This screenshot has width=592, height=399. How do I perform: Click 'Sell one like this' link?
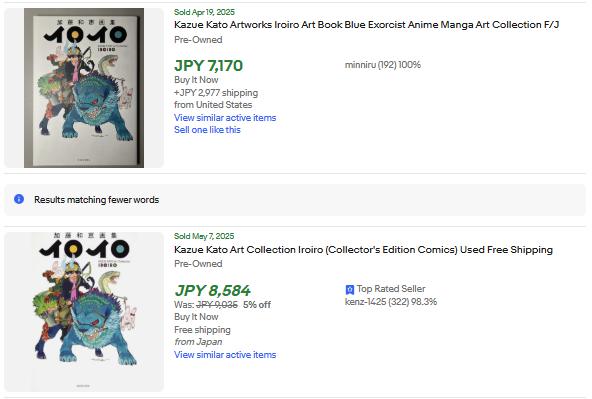(x=207, y=130)
